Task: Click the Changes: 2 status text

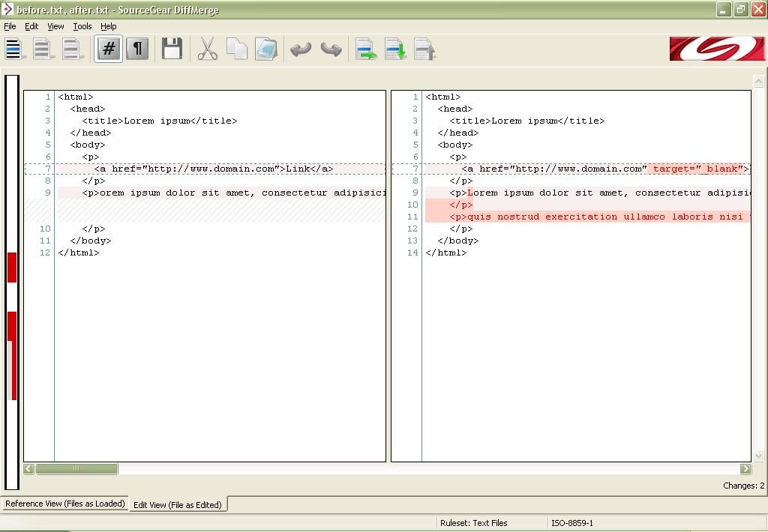Action: (x=743, y=486)
